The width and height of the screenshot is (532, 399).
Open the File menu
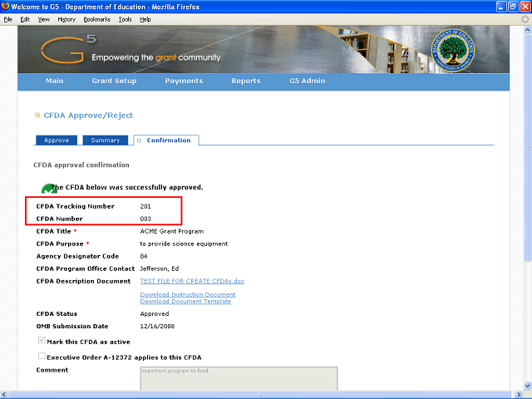[8, 19]
